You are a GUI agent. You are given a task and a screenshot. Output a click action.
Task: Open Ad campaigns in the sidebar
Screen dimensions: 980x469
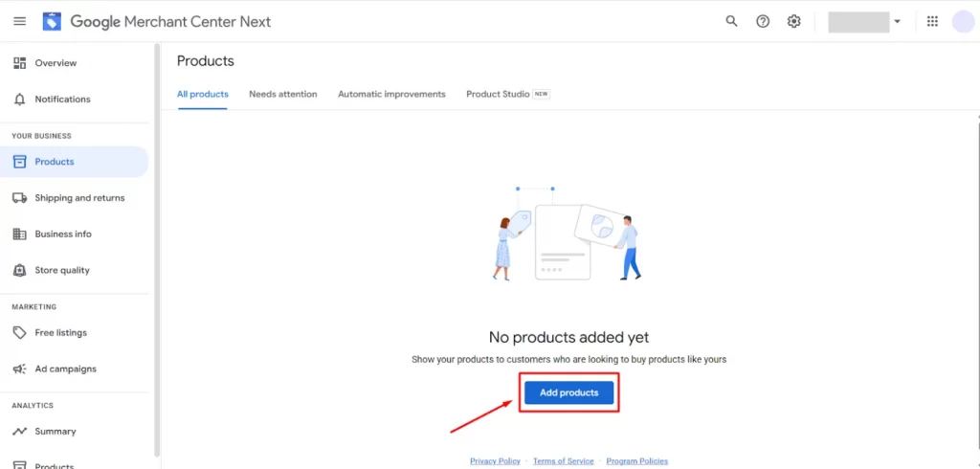(x=65, y=368)
